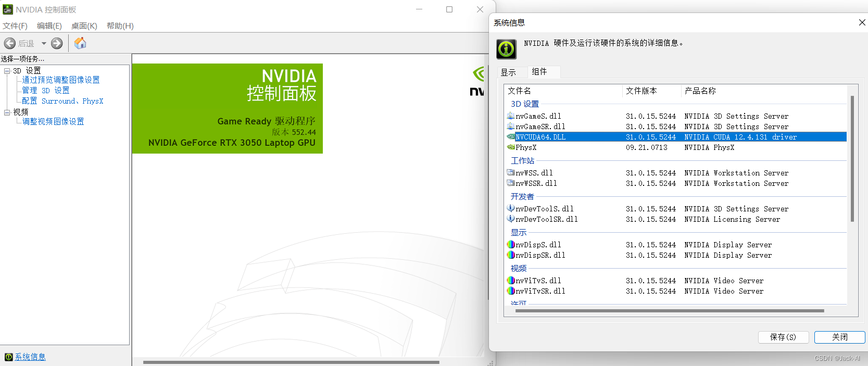This screenshot has height=366, width=868.
Task: Collapse the 视频 tree node
Action: (x=7, y=112)
